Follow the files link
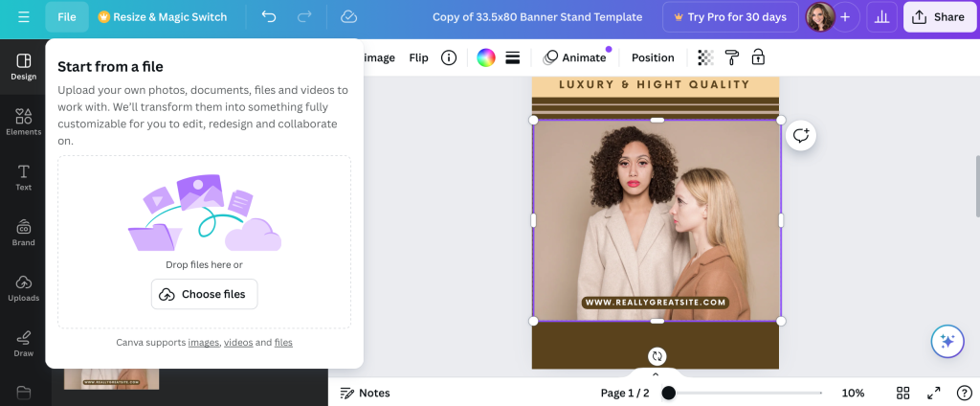This screenshot has height=406, width=980. (x=283, y=342)
